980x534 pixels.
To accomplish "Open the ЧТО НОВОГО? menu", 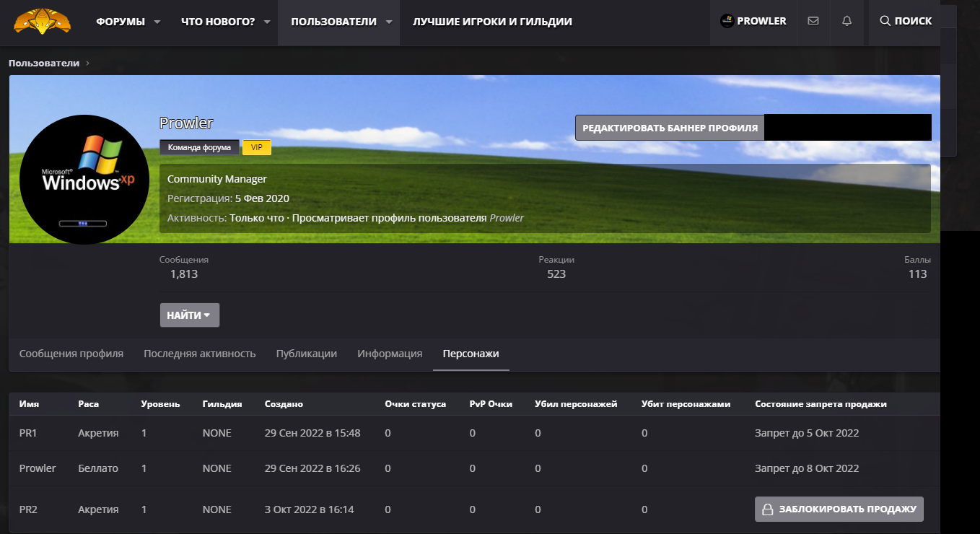I will pyautogui.click(x=218, y=22).
